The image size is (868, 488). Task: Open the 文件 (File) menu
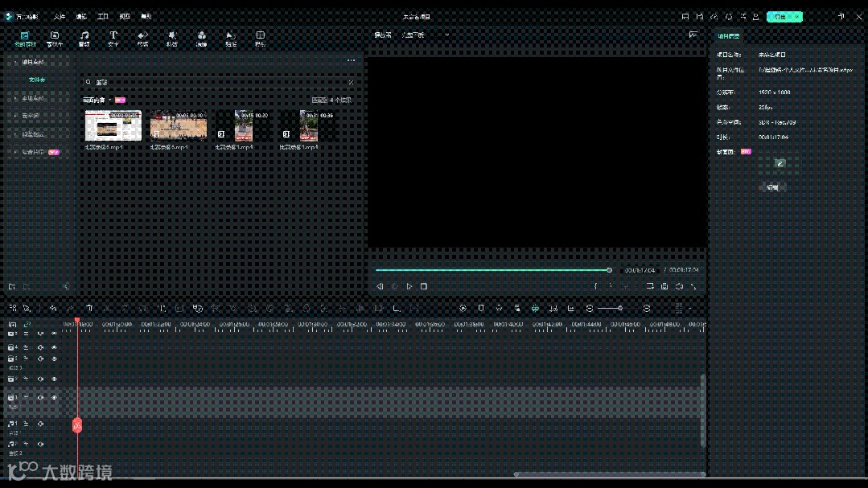(x=60, y=17)
